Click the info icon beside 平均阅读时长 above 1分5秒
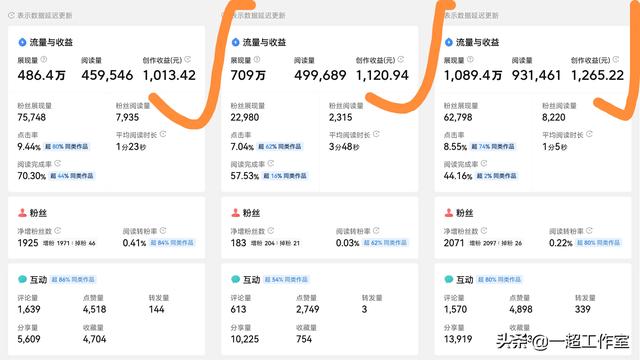 point(589,134)
